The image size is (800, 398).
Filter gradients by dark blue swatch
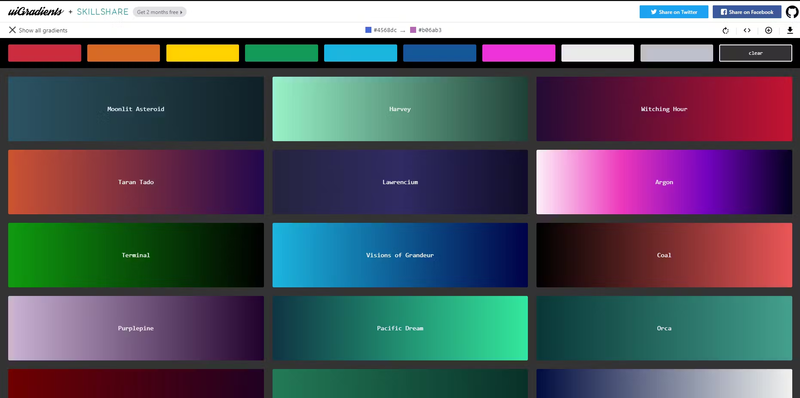pyautogui.click(x=439, y=53)
